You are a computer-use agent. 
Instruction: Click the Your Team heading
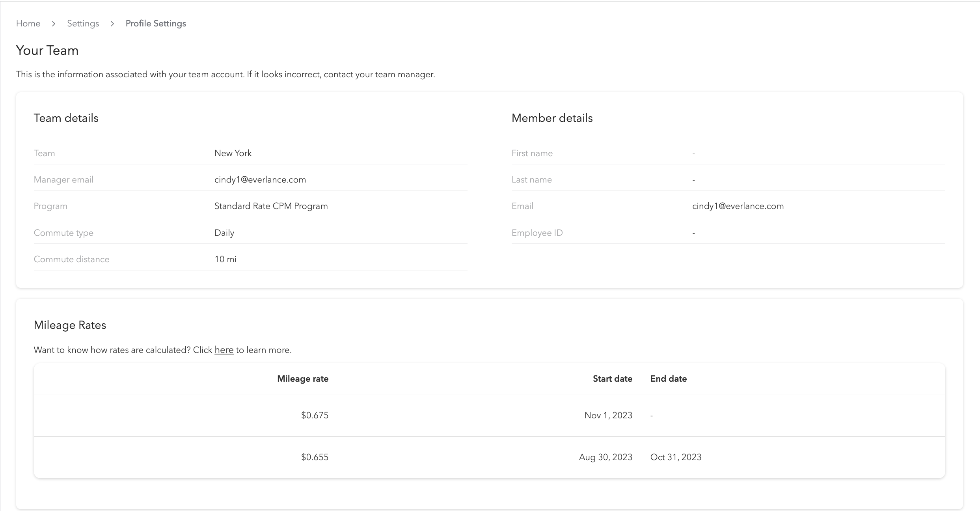[x=47, y=50]
